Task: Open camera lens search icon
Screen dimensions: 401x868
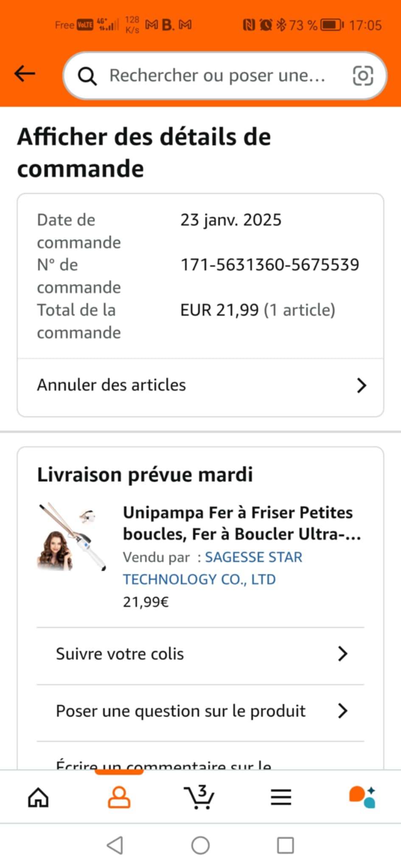Action: click(363, 76)
